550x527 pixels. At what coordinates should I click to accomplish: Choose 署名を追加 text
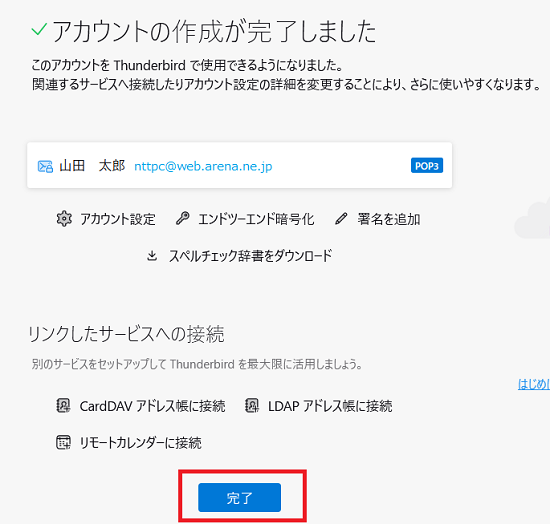(389, 219)
